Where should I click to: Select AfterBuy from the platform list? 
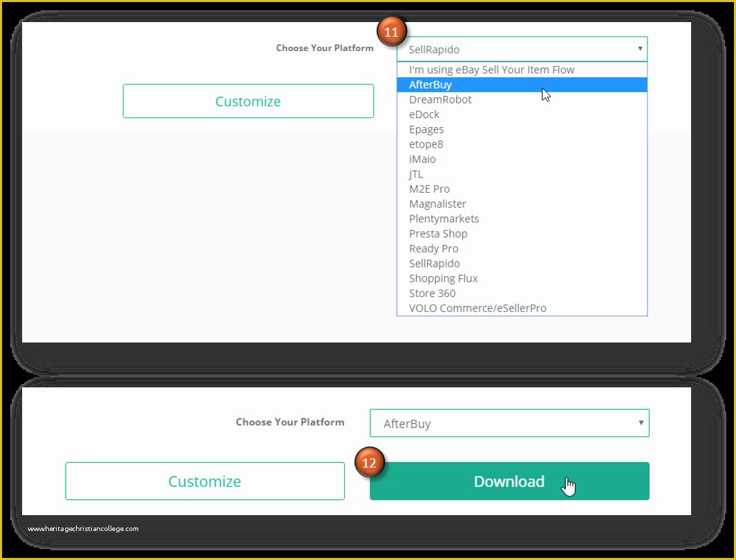click(522, 84)
